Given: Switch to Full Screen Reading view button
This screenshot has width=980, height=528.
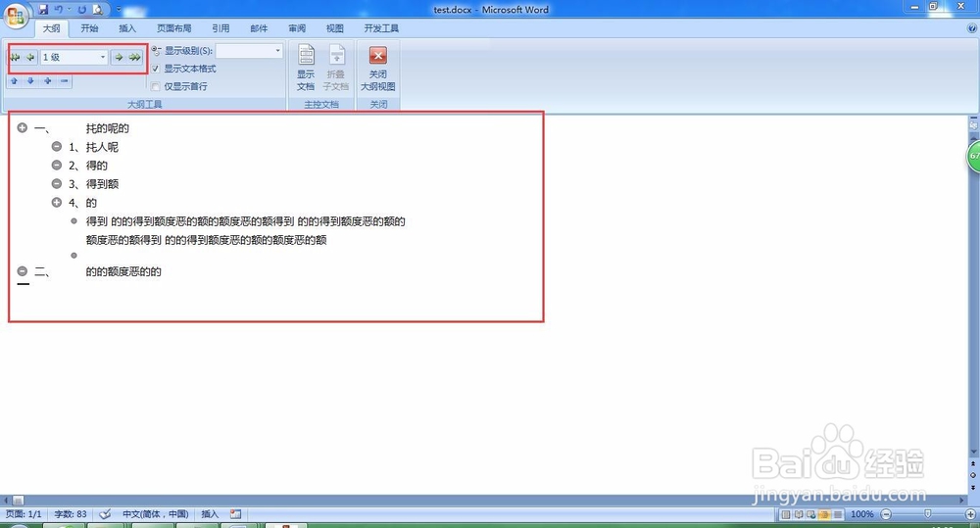Looking at the screenshot, I should point(799,514).
